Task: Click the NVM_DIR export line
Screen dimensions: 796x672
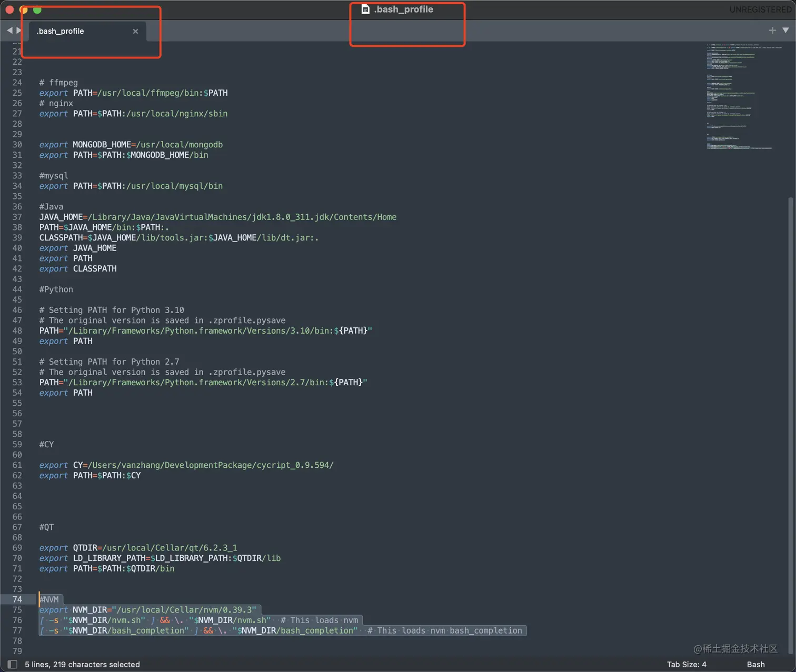Action: [x=148, y=610]
